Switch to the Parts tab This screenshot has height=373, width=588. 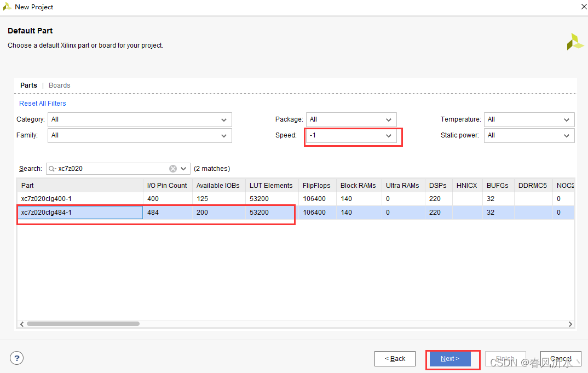click(28, 85)
